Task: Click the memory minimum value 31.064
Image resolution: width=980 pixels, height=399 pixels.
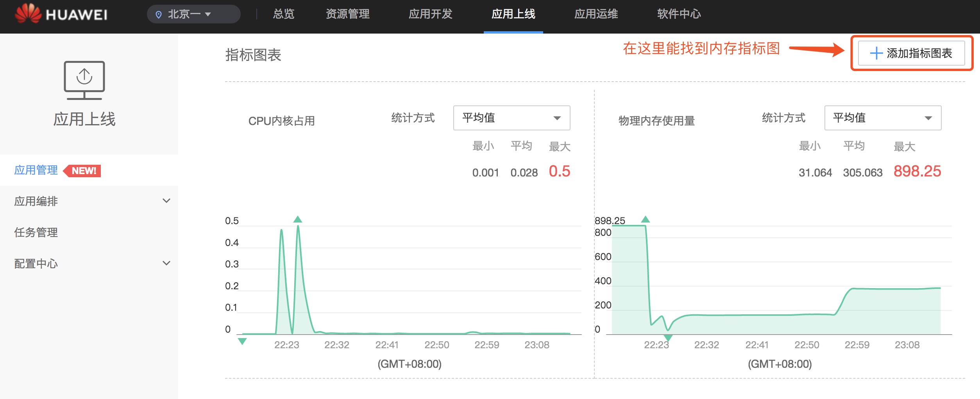Action: (x=815, y=173)
